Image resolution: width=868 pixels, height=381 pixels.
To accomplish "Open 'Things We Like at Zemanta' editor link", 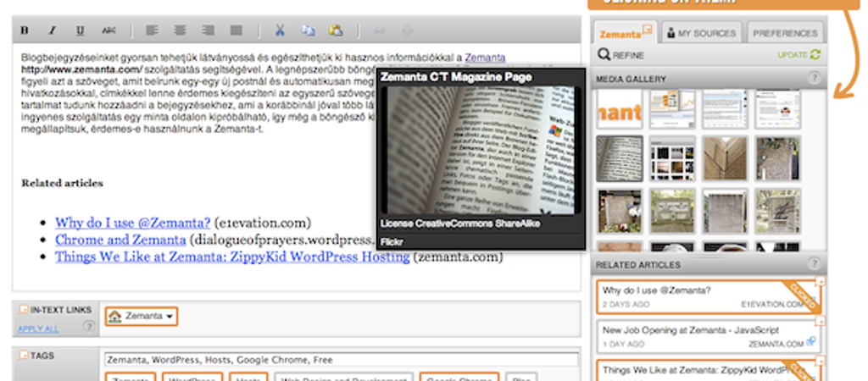I will tap(232, 257).
